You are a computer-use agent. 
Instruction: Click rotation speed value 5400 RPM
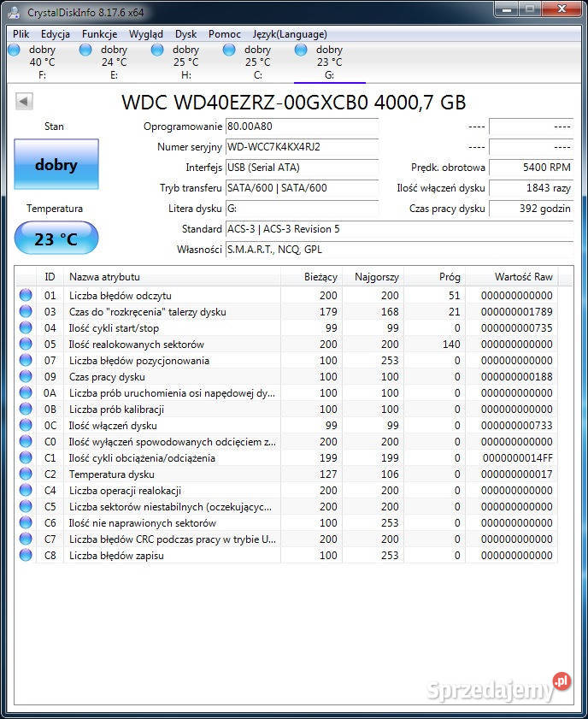(x=531, y=168)
